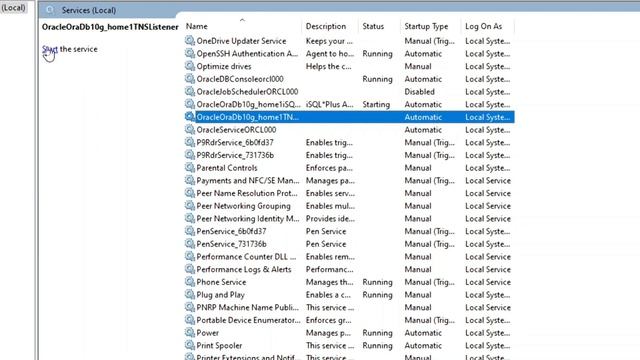This screenshot has height=360, width=640.
Task: Click the gear icon of P9RdrService_6b0fd37
Action: pyautogui.click(x=189, y=142)
